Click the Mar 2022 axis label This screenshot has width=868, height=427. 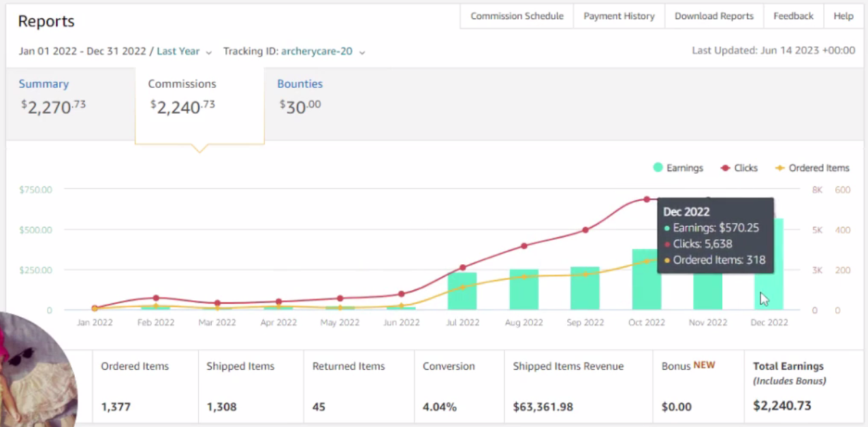[217, 323]
